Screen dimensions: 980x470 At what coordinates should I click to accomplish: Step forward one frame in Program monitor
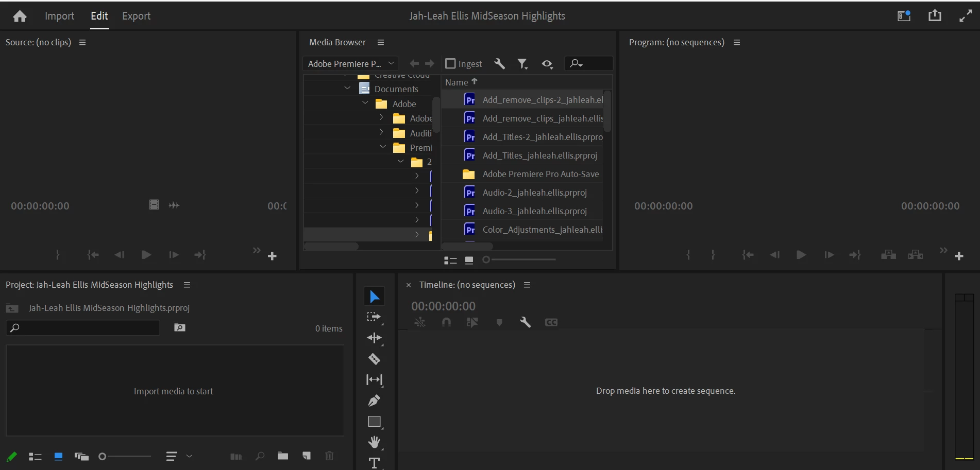[829, 255]
